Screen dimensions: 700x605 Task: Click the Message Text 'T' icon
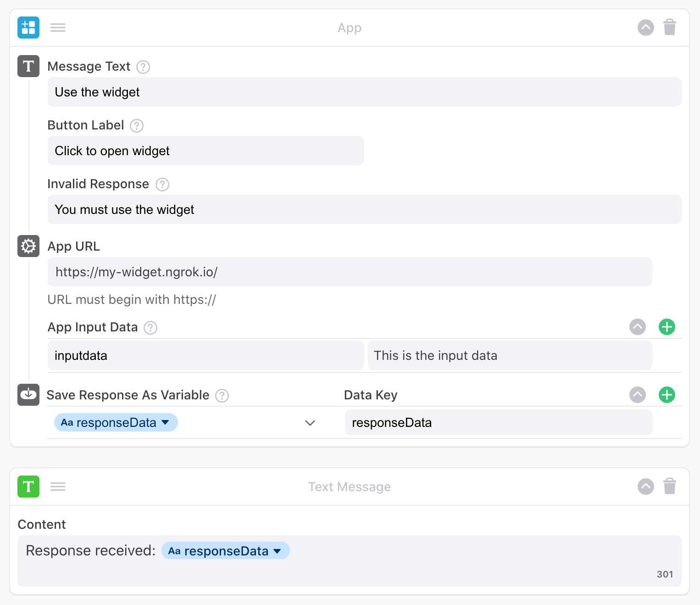[x=28, y=67]
